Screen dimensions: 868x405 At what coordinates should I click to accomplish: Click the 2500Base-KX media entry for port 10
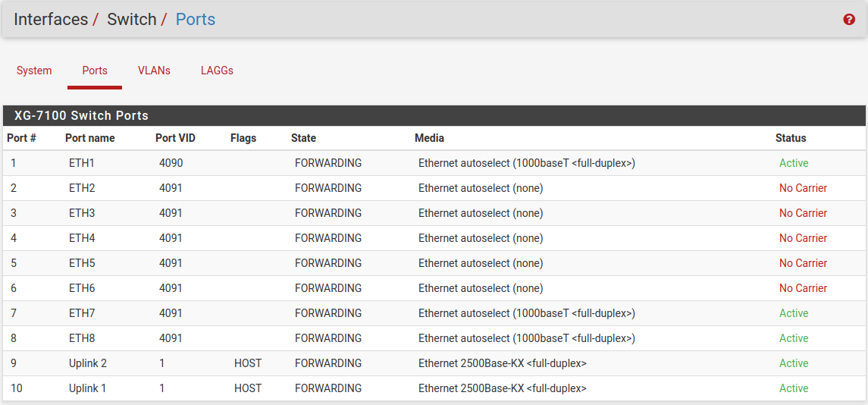502,388
